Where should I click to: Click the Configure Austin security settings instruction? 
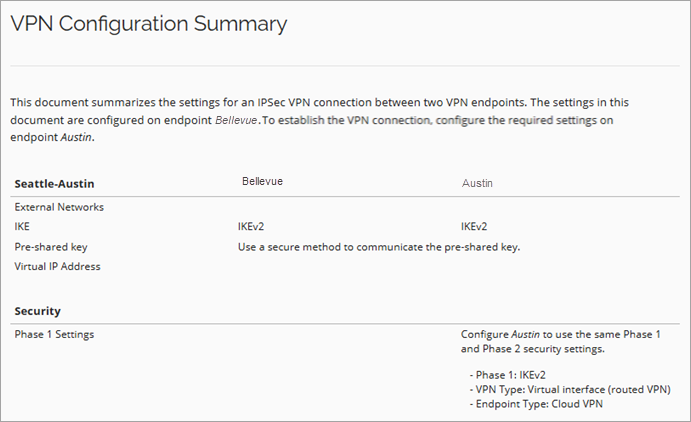(x=560, y=342)
